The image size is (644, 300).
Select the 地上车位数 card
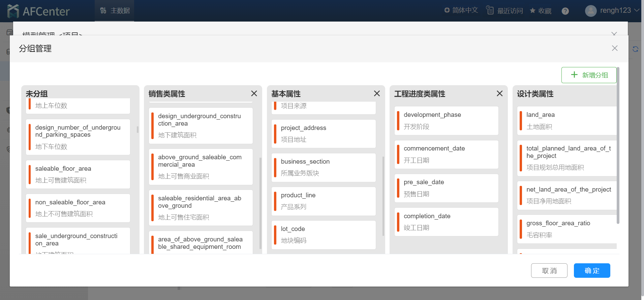[78, 106]
